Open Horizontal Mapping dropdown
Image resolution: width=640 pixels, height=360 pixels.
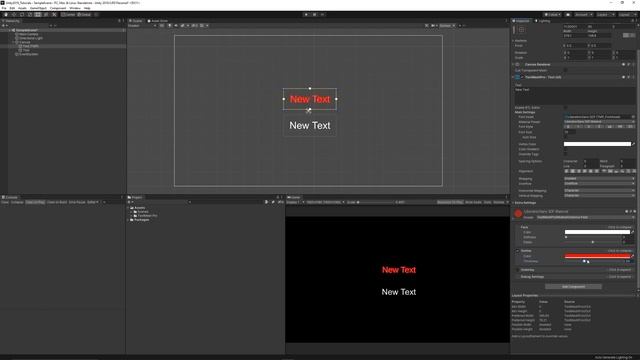pyautogui.click(x=599, y=191)
